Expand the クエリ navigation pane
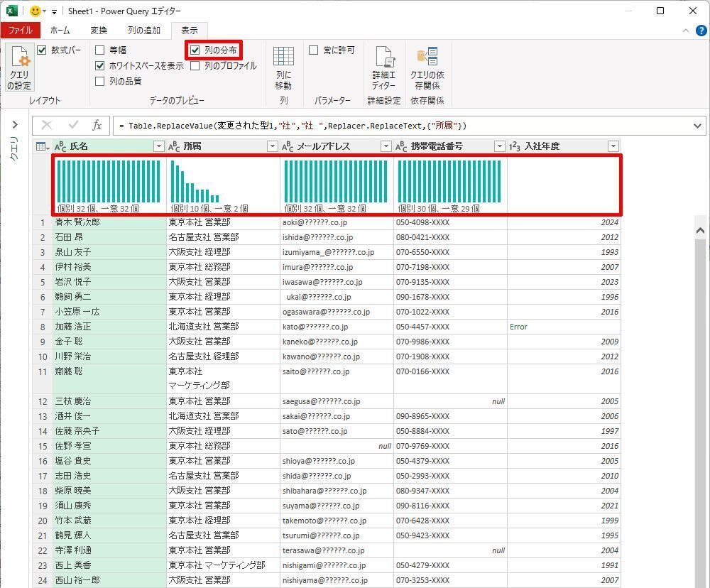Image resolution: width=710 pixels, height=588 pixels. pyautogui.click(x=15, y=124)
